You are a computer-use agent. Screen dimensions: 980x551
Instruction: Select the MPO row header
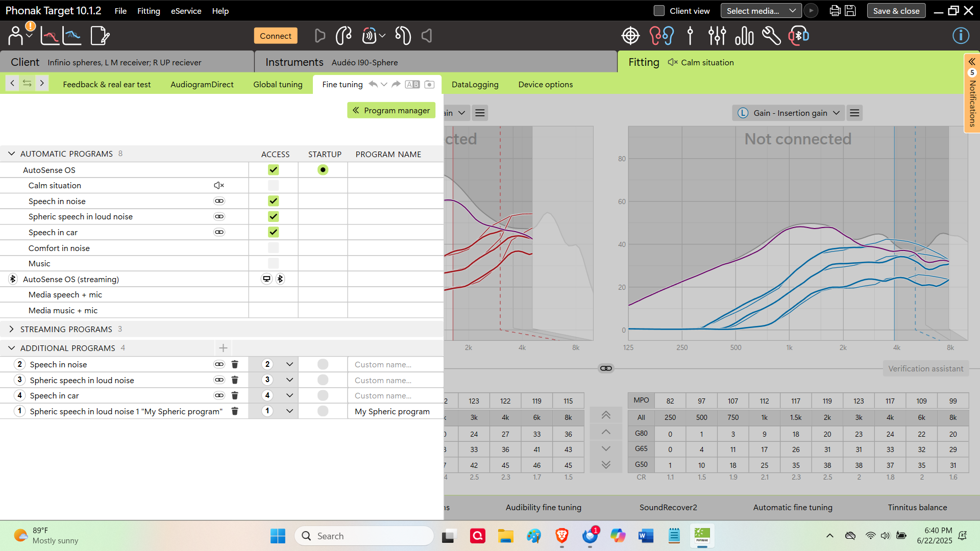coord(641,400)
